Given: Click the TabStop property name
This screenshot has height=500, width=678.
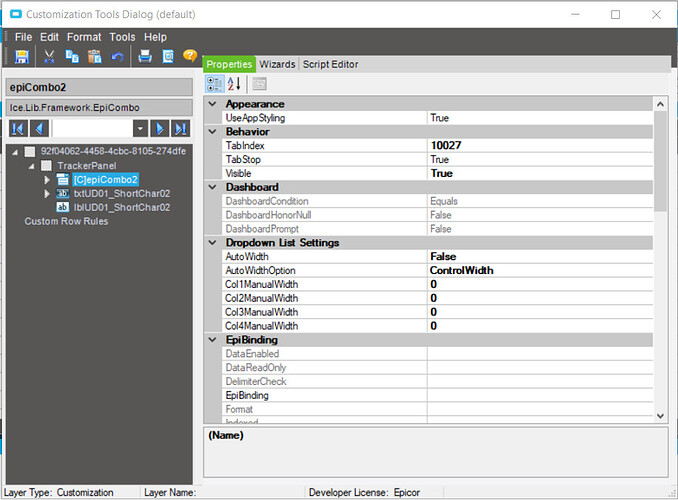Looking at the screenshot, I should pyautogui.click(x=243, y=159).
